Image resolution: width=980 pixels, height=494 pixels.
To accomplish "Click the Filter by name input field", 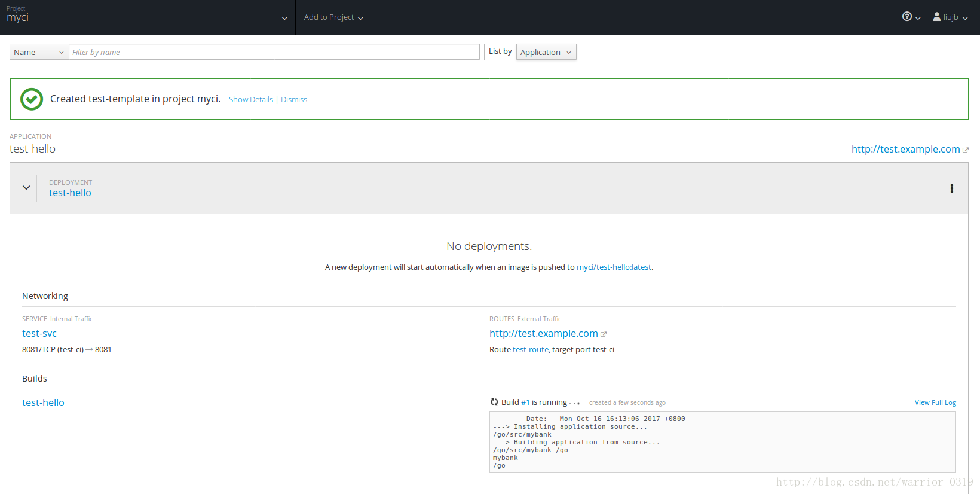I will [x=274, y=52].
